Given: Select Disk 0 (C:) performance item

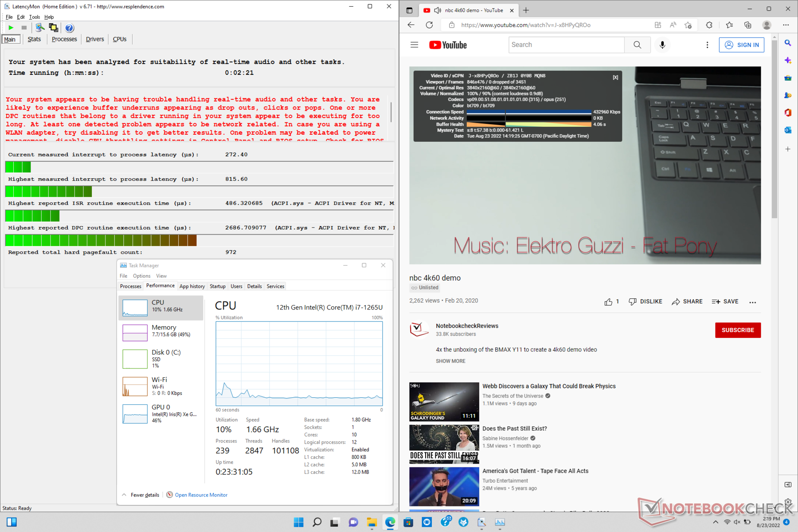Looking at the screenshot, I should (x=161, y=358).
